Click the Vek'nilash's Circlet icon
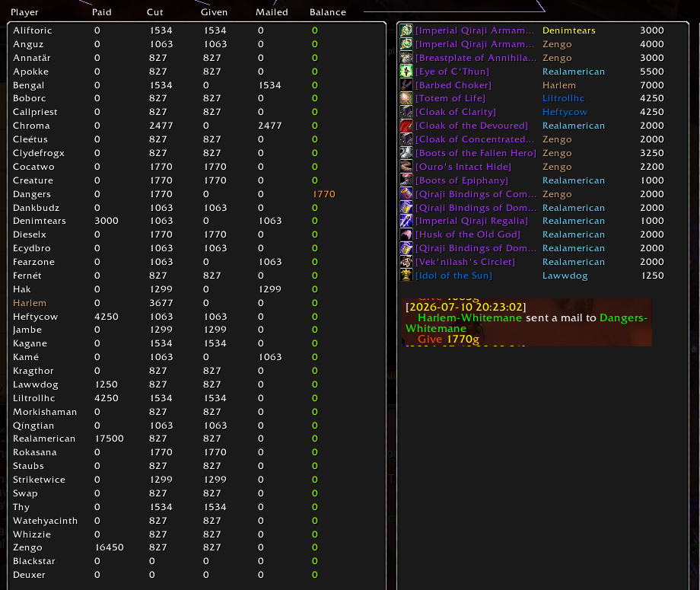Image resolution: width=700 pixels, height=590 pixels. coord(406,262)
